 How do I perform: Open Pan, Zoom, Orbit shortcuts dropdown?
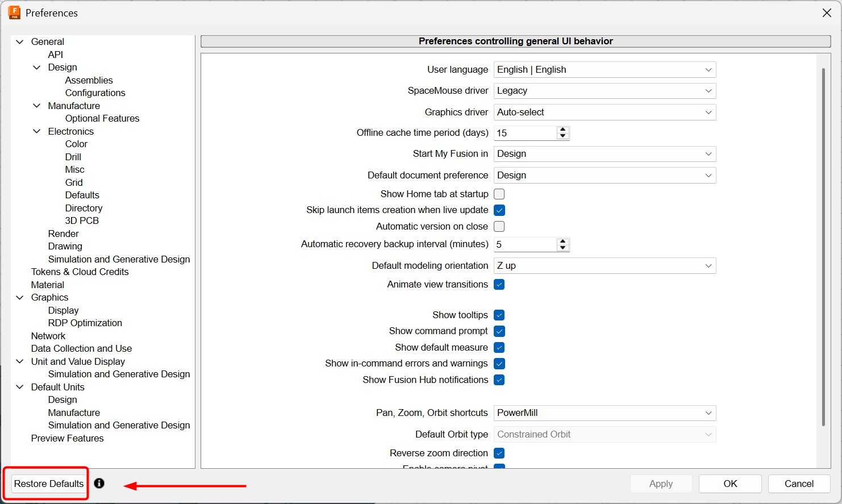click(605, 413)
